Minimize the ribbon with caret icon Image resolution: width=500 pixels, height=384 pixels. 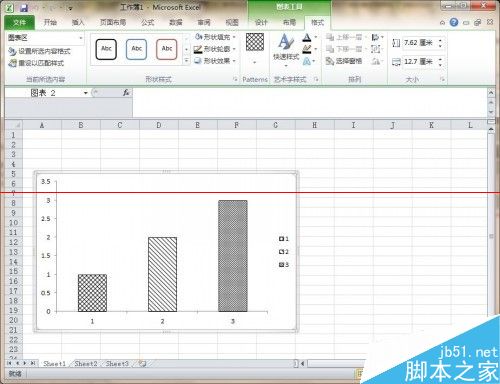pyautogui.click(x=442, y=23)
